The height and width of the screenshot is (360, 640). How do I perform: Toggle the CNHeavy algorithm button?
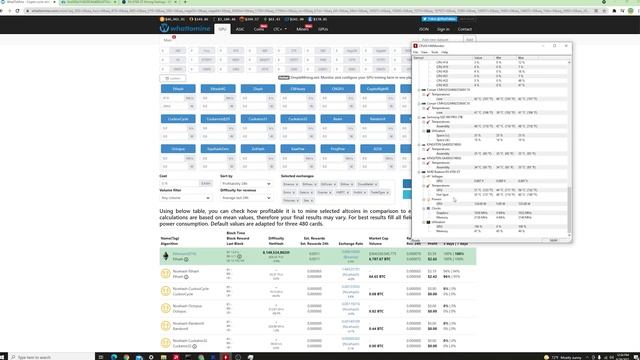[298, 89]
